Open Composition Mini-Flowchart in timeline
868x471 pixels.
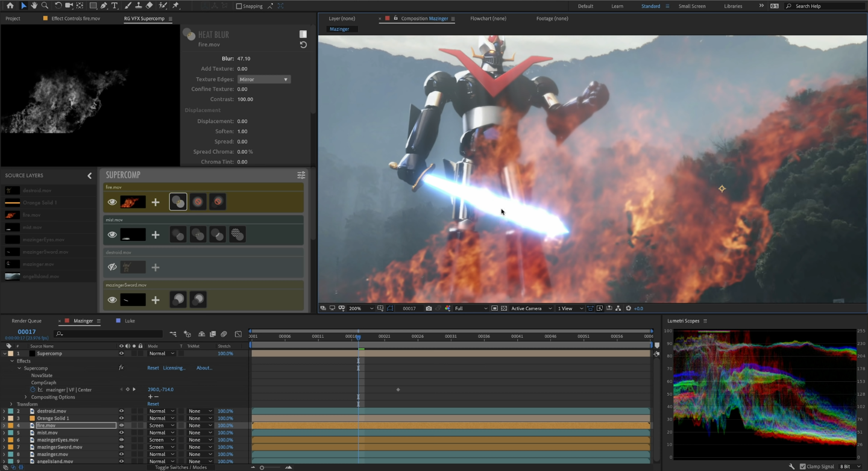(174, 334)
